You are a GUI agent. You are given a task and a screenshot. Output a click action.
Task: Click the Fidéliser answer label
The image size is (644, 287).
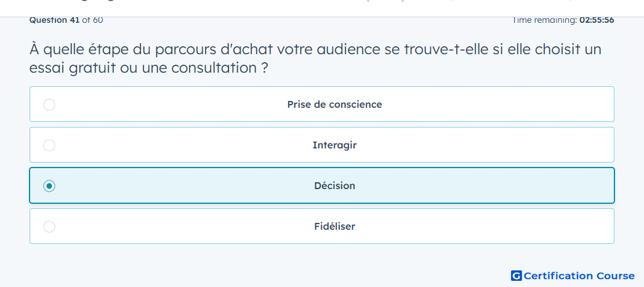pyautogui.click(x=334, y=226)
